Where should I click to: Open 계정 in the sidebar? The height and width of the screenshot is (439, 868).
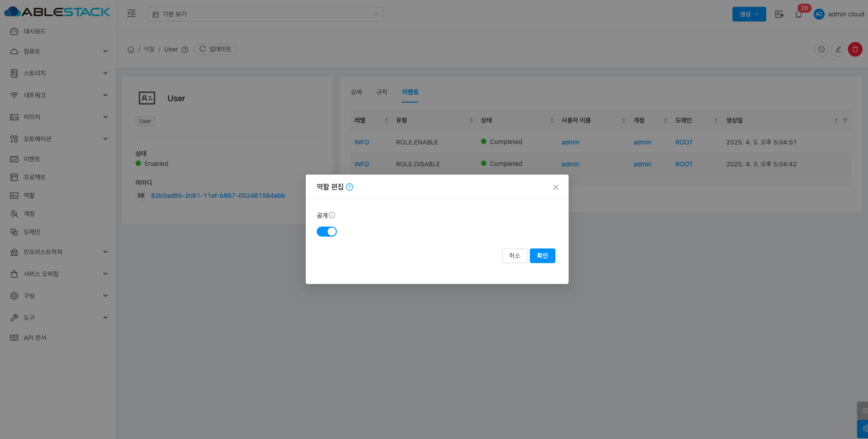coord(58,214)
